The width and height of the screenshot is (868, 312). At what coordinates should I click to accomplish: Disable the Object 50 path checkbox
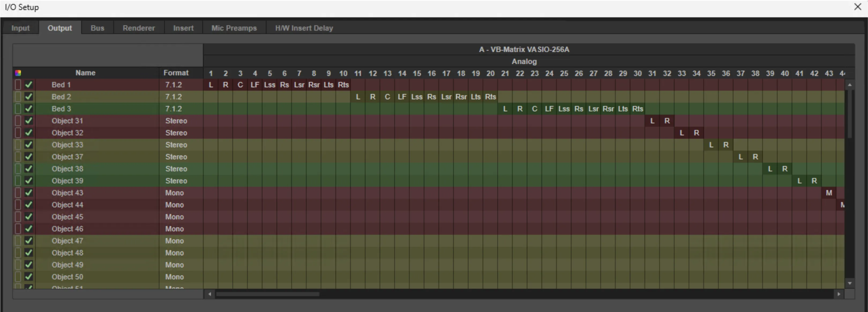[29, 277]
